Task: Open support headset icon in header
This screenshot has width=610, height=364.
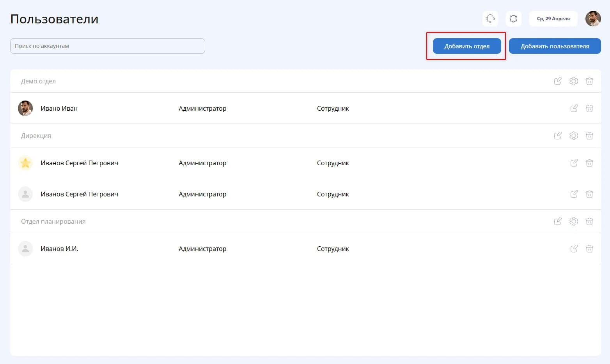Action: pos(490,19)
